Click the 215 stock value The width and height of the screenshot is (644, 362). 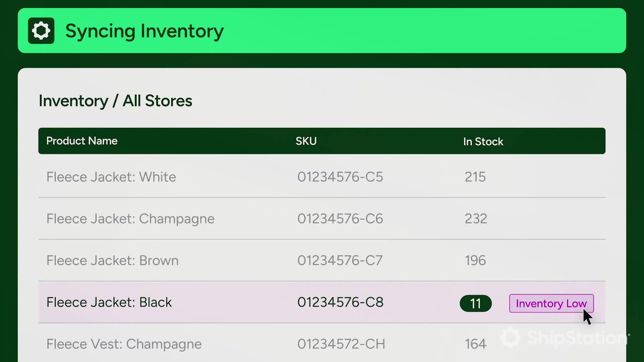click(x=475, y=177)
